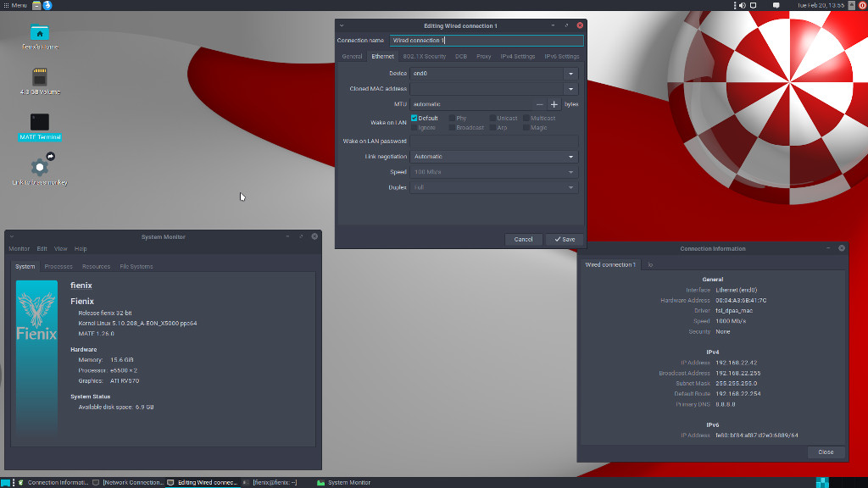Open the Help menu in System Monitor
The image size is (868, 488).
81,249
